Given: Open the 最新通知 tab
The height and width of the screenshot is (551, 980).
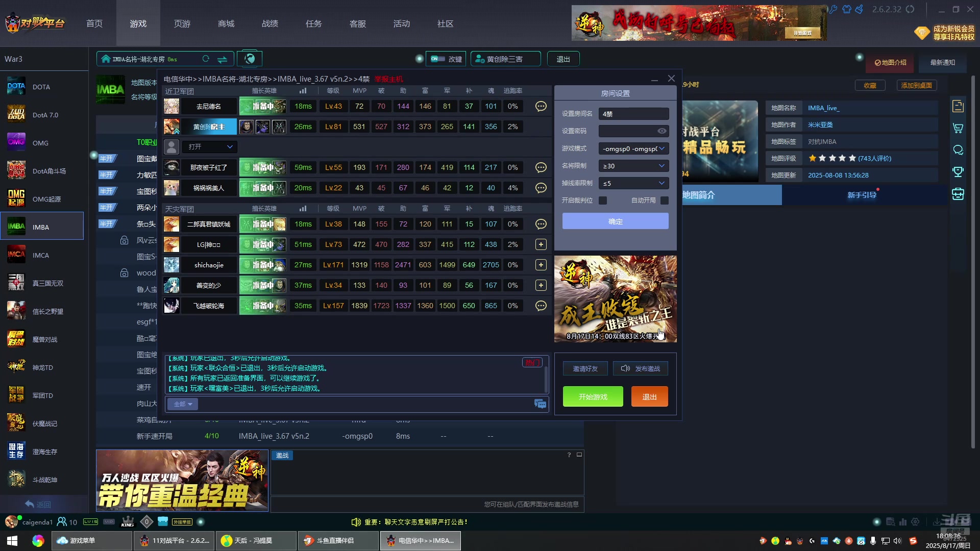Looking at the screenshot, I should (x=942, y=63).
